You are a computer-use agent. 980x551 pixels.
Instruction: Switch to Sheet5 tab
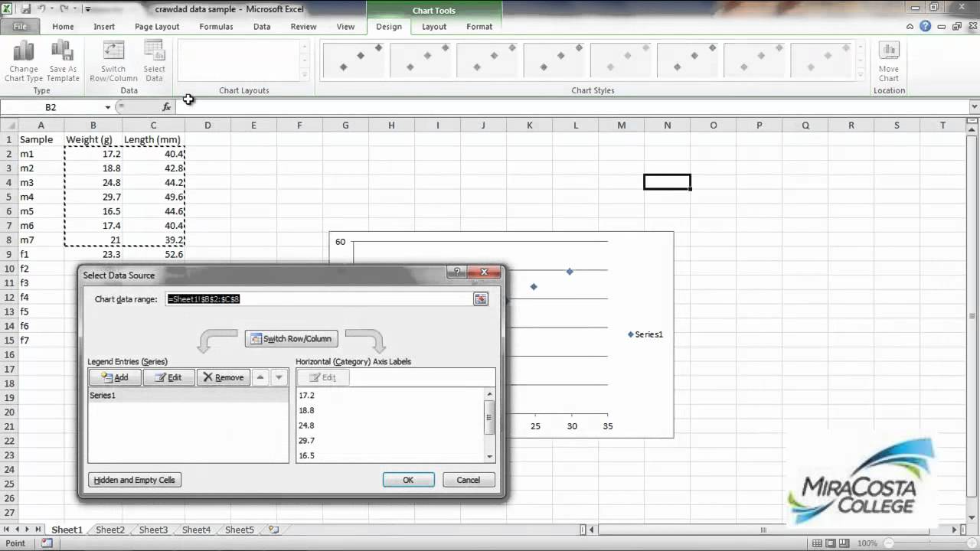[239, 530]
